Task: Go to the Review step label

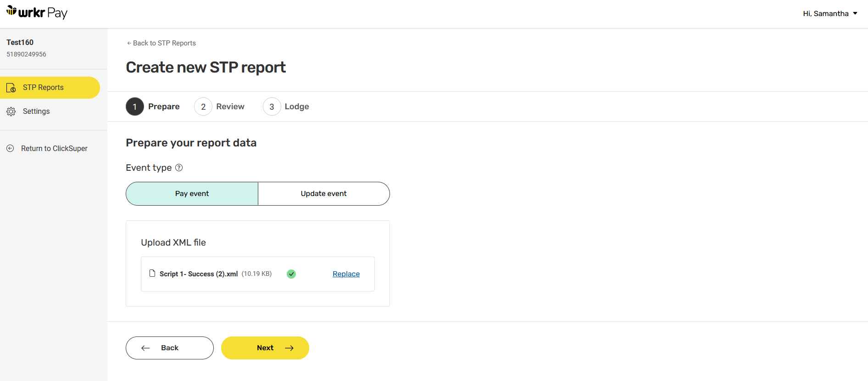Action: pyautogui.click(x=230, y=106)
